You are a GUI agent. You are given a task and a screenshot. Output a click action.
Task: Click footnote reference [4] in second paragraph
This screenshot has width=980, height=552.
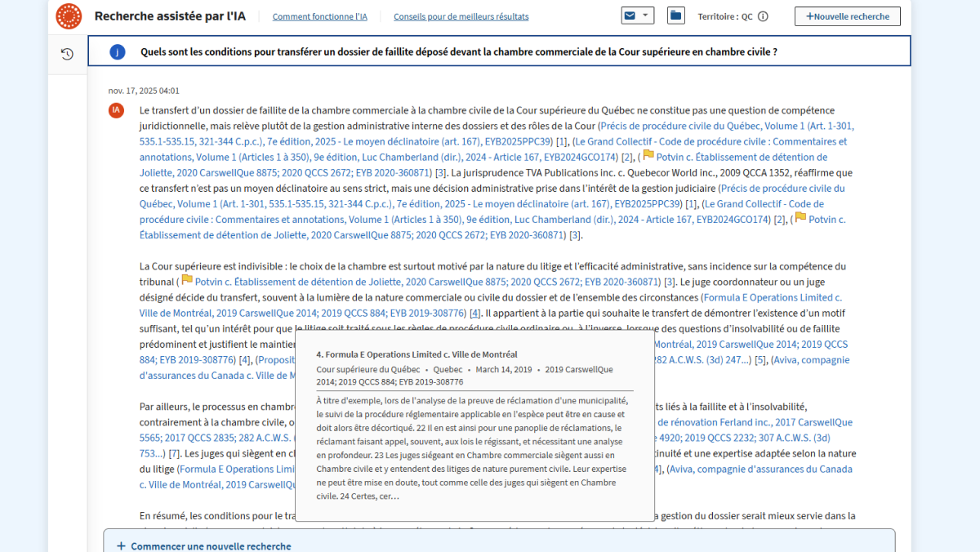tap(474, 313)
